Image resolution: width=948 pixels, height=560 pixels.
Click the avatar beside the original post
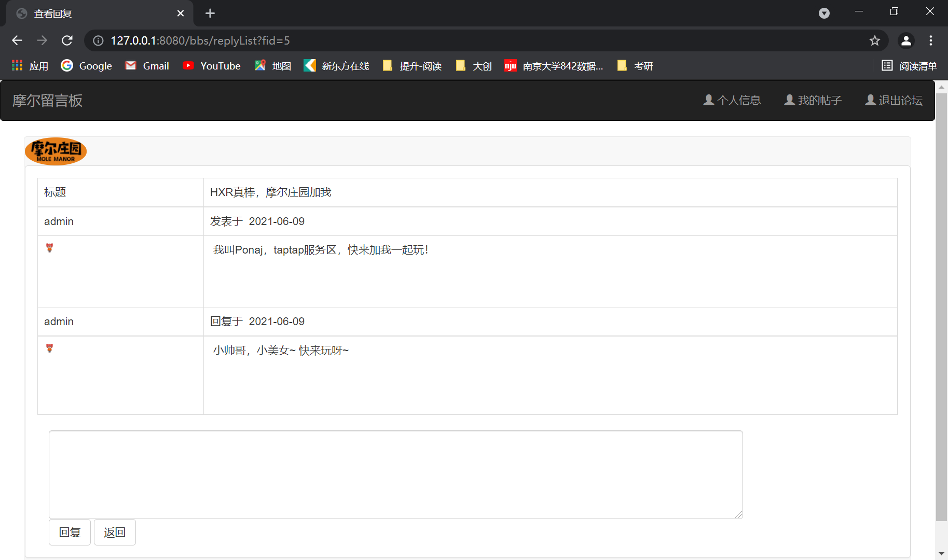click(x=49, y=248)
